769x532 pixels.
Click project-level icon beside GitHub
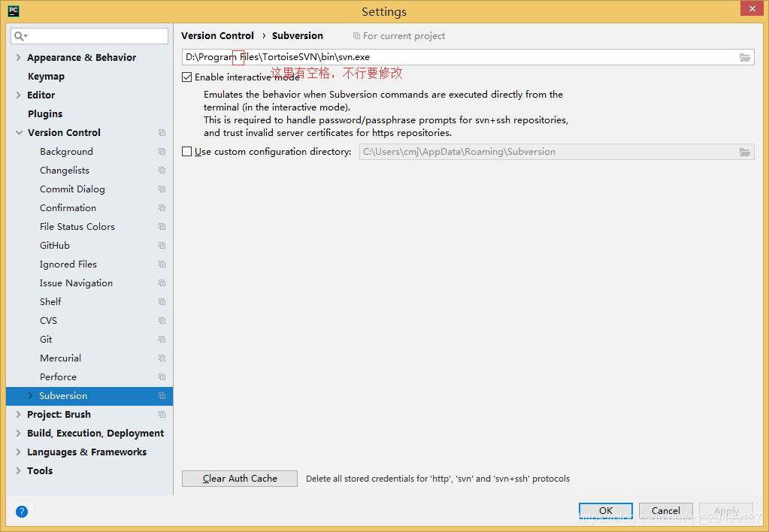162,246
